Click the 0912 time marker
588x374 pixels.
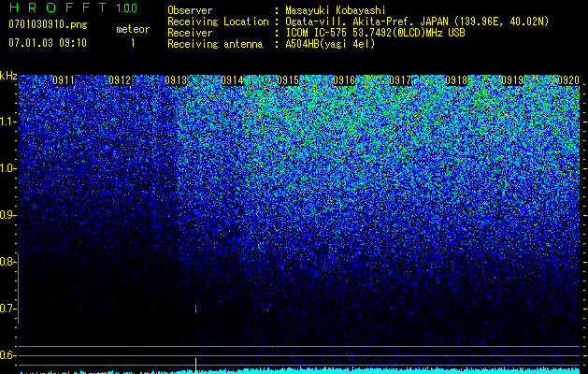click(x=120, y=80)
